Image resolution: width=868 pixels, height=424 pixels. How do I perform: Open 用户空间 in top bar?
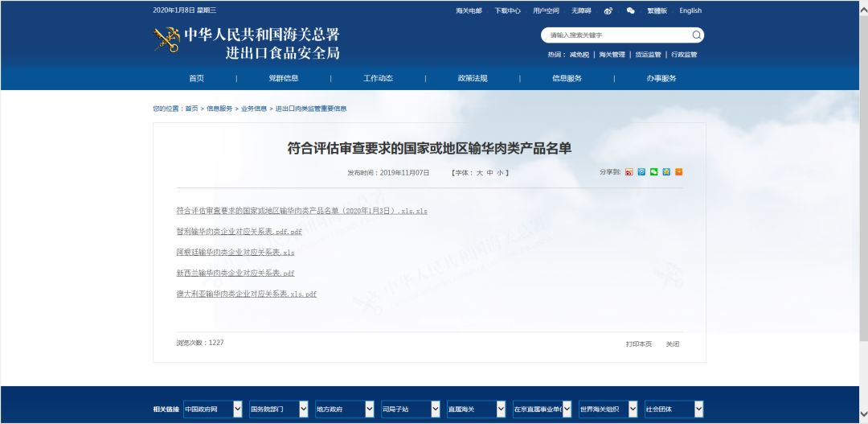click(x=546, y=10)
